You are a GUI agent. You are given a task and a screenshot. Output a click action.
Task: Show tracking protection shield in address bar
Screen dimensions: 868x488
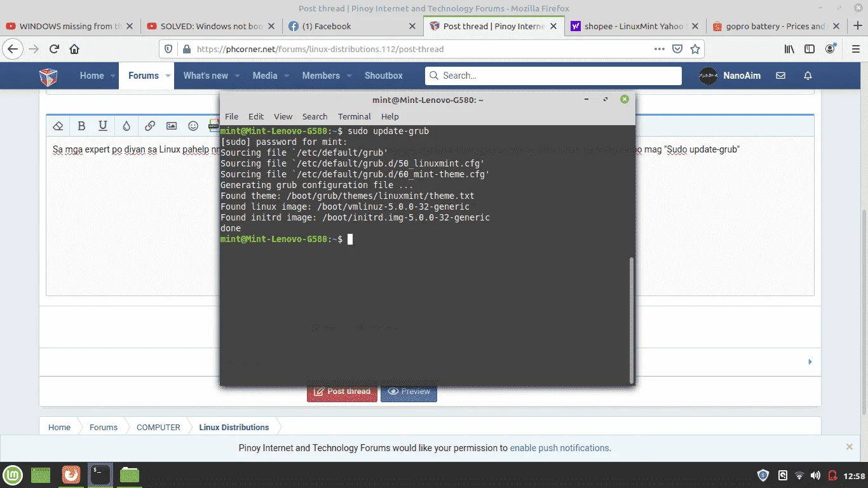pos(168,49)
